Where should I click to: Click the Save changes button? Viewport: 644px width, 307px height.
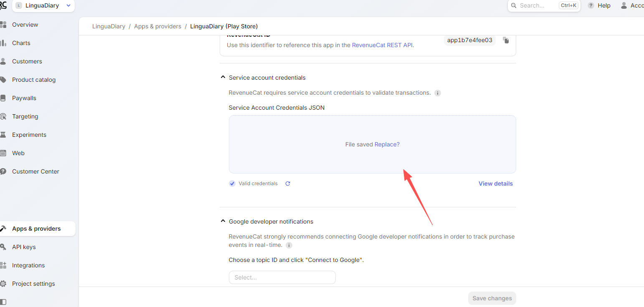492,298
